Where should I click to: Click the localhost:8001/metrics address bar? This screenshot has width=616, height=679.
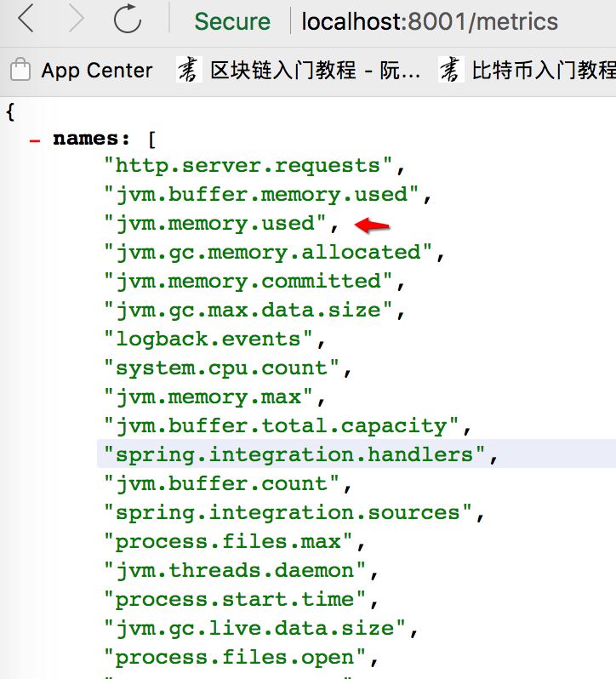[x=430, y=21]
